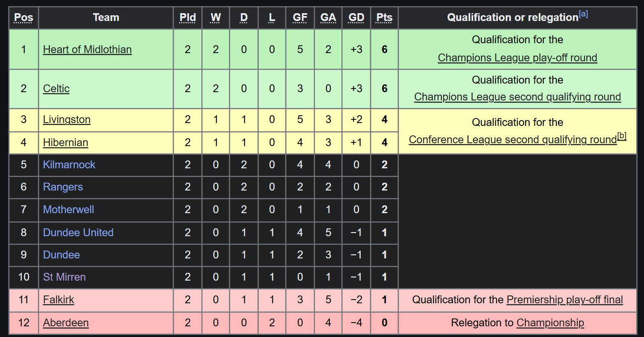This screenshot has height=337, width=644.
Task: View footnote [b] beside Conference League
Action: [622, 136]
